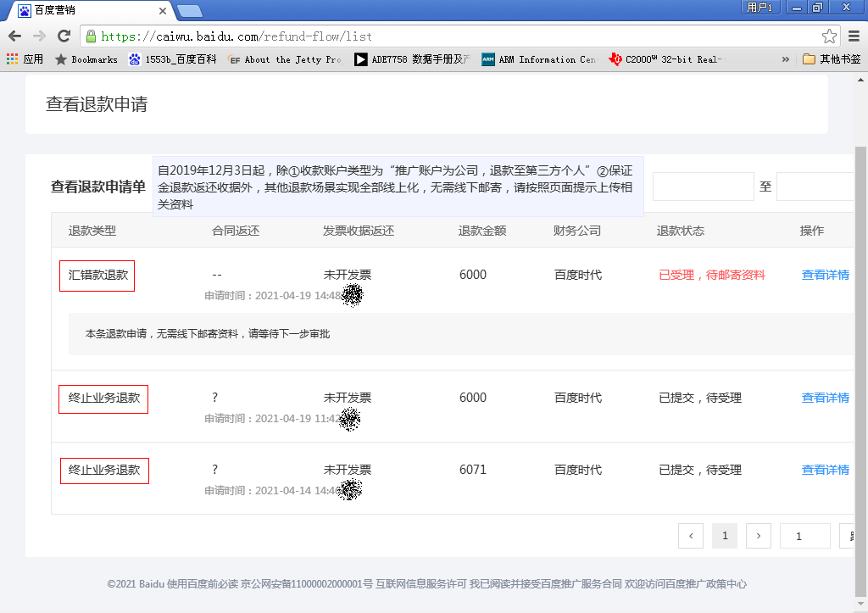Open the 1553b_百度百科 bookmark
This screenshot has width=868, height=613.
(172, 59)
